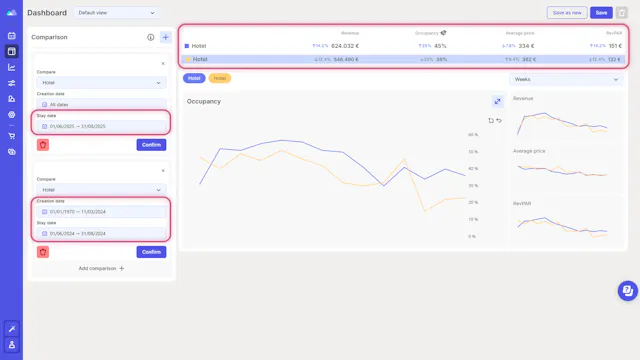Click the info icon beside Comparison

pyautogui.click(x=151, y=37)
